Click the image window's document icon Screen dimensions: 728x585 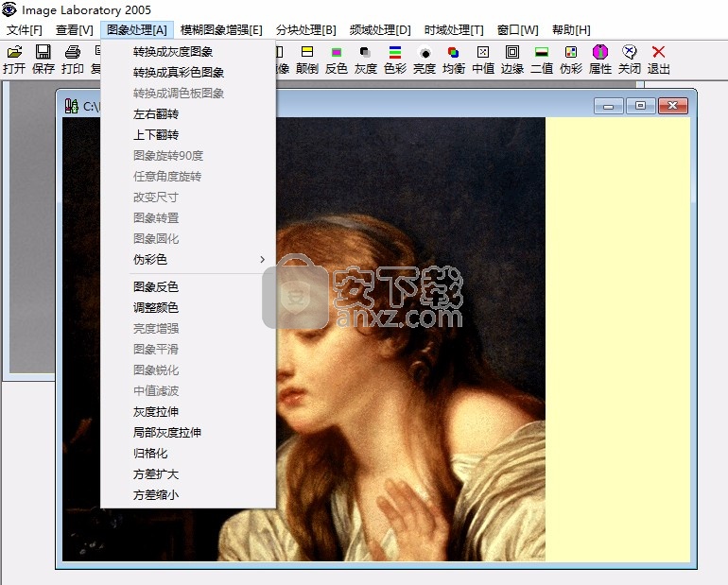click(72, 106)
